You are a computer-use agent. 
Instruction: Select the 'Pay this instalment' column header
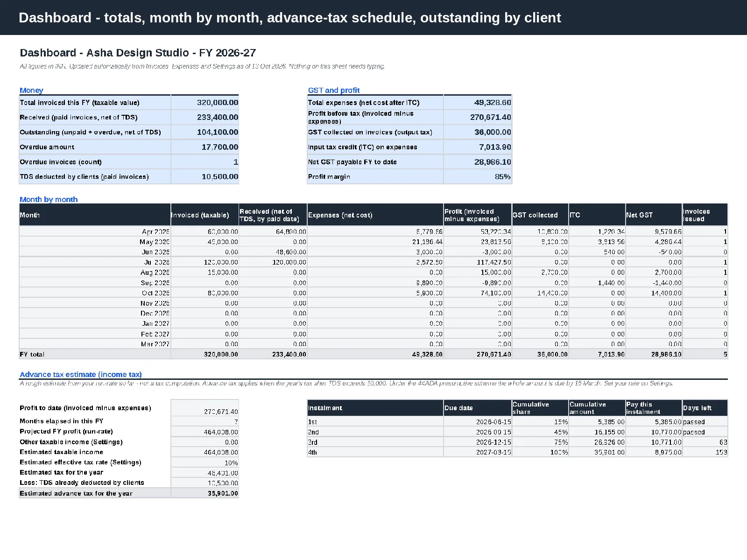coord(654,408)
